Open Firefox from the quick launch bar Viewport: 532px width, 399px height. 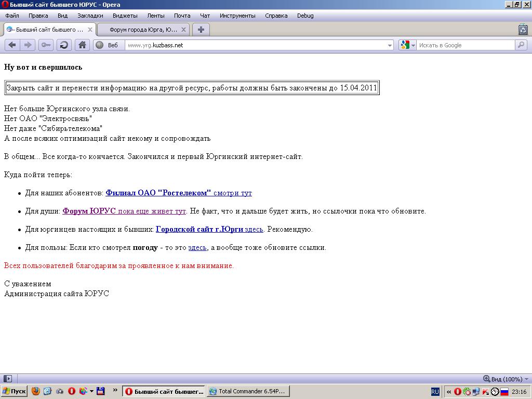pyautogui.click(x=36, y=391)
